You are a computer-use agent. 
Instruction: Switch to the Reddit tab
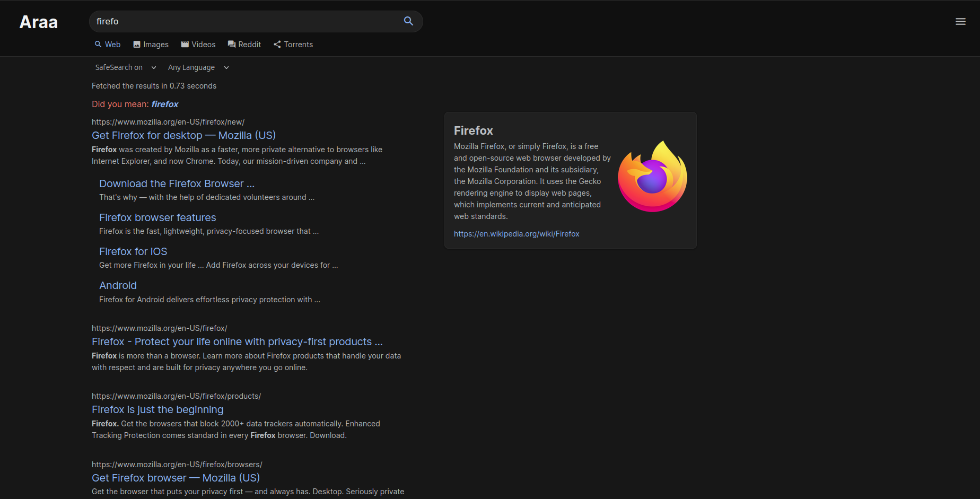click(x=244, y=45)
